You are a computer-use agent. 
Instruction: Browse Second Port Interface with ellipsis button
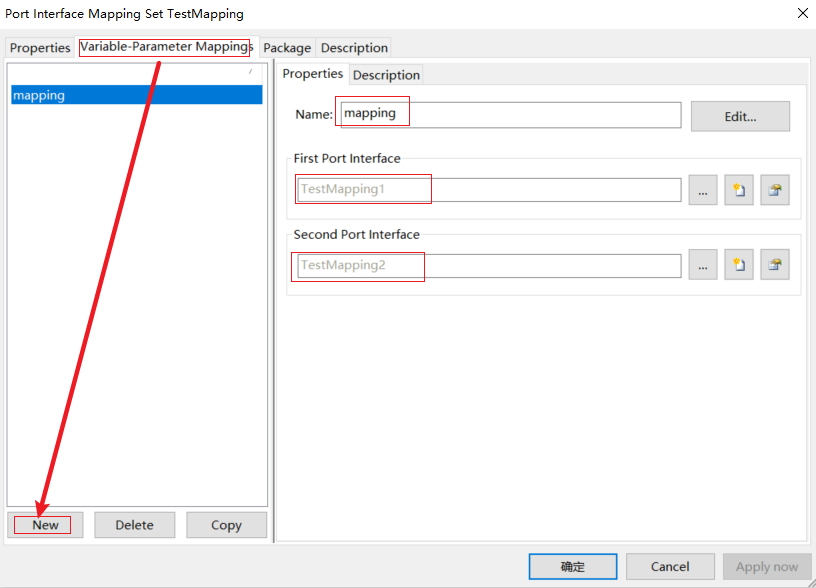coord(703,263)
